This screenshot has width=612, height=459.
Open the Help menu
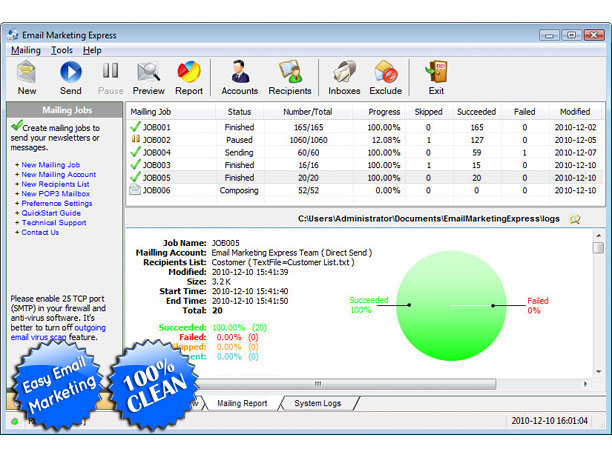tap(92, 50)
